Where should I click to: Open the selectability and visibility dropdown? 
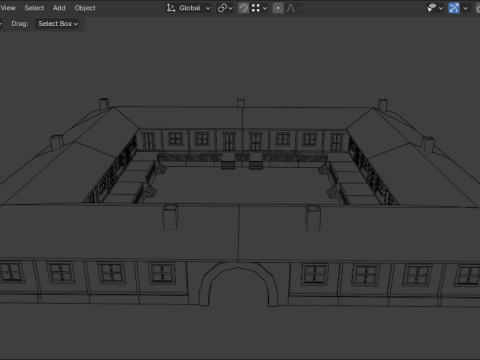click(x=435, y=8)
